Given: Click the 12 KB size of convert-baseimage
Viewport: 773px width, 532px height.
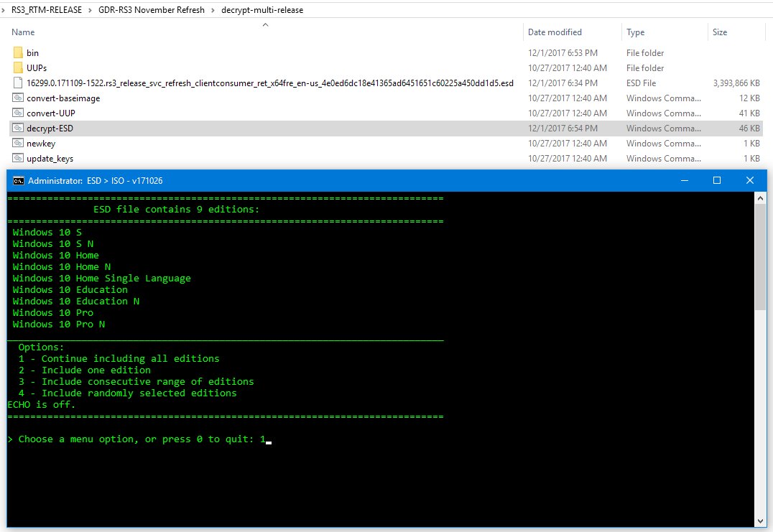Looking at the screenshot, I should coord(749,98).
